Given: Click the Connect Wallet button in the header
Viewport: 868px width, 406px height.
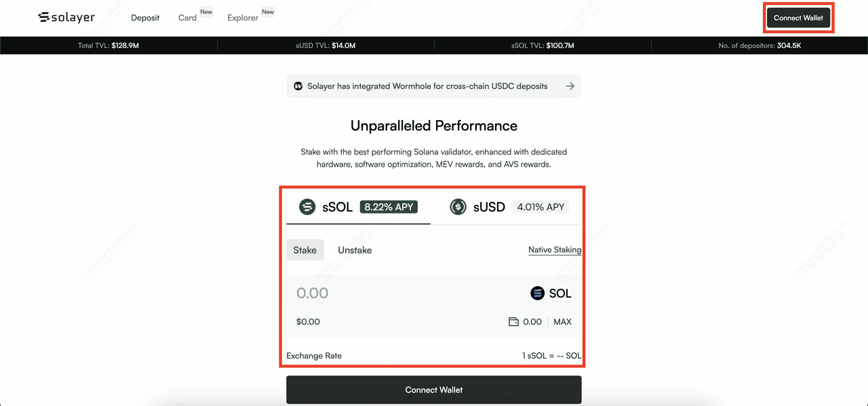Looking at the screenshot, I should [798, 18].
